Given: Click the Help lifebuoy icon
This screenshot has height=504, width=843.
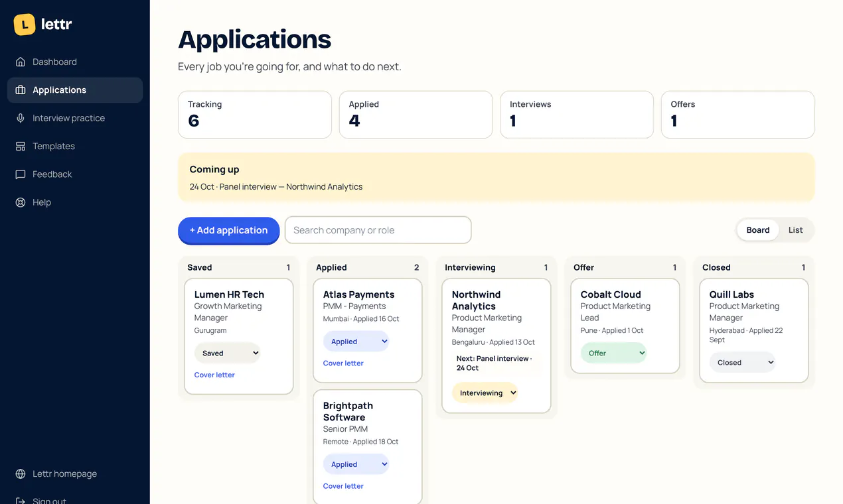Looking at the screenshot, I should click(21, 202).
